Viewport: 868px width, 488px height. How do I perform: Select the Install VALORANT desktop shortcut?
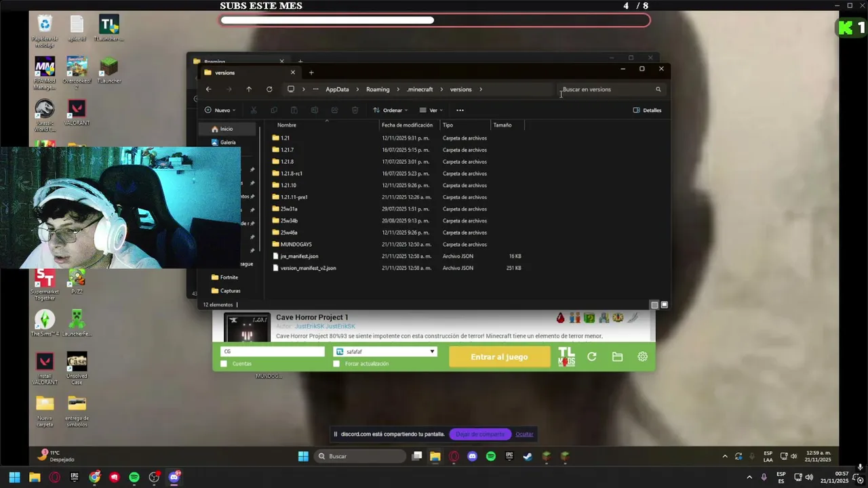pos(45,368)
